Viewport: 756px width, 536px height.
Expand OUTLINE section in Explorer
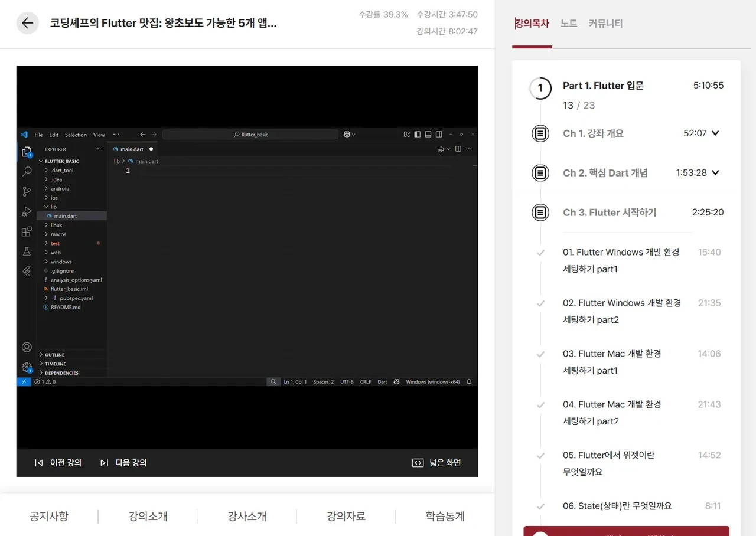pos(54,355)
